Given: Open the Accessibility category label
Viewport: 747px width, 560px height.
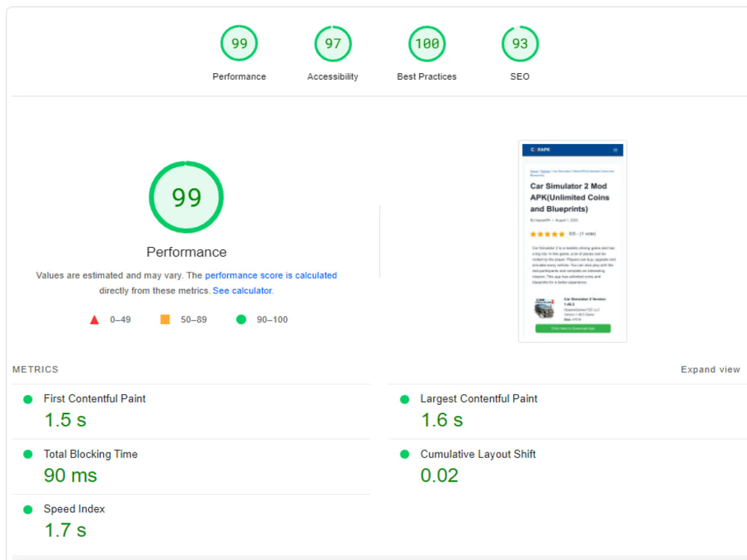Looking at the screenshot, I should pyautogui.click(x=332, y=77).
